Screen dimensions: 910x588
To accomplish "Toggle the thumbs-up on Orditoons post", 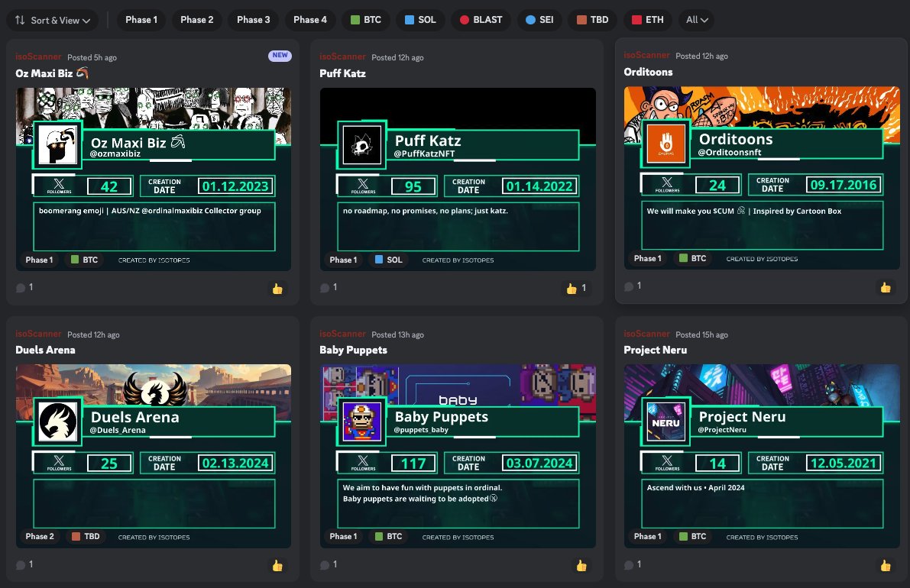I will (x=886, y=286).
